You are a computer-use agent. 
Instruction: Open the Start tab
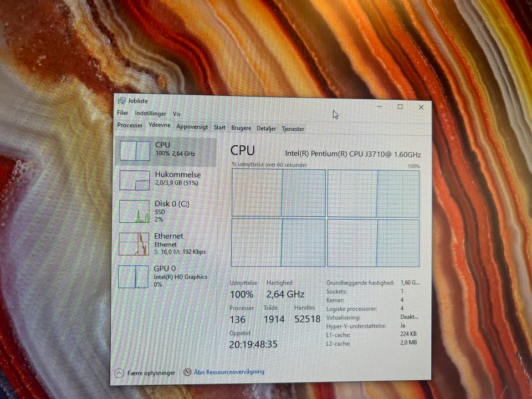coord(219,127)
